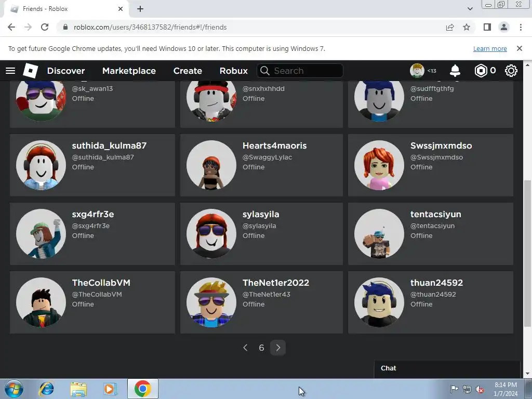Open Swssjmxmdso profile name
This screenshot has height=399, width=532.
(441, 145)
